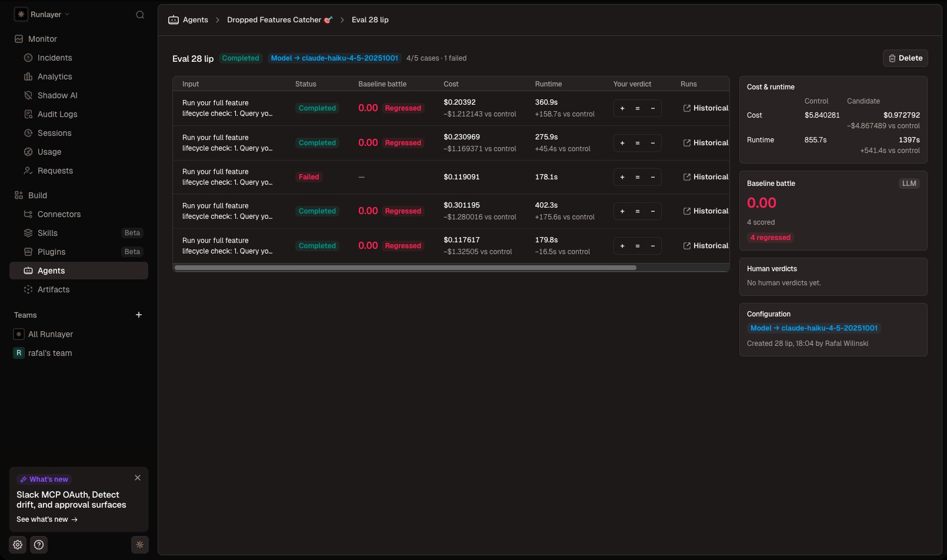Screen dimensions: 947x560
Task: Click the Skills icon
Action: click(x=28, y=233)
